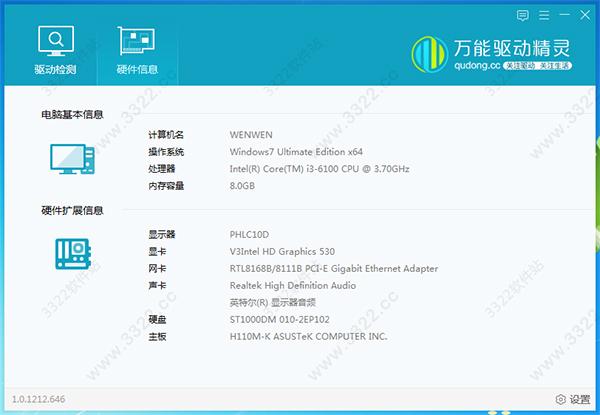Click the Windows7 Ultimate Edition x64 value

(296, 152)
